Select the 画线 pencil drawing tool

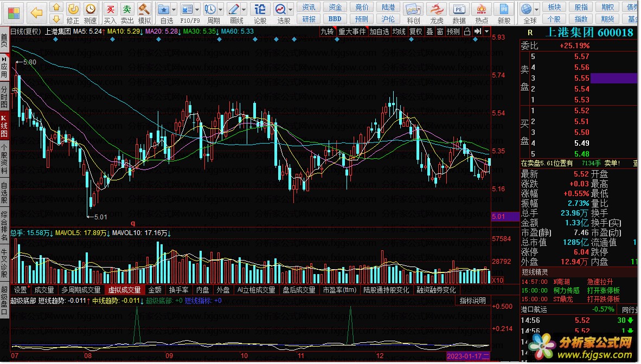[x=234, y=9]
